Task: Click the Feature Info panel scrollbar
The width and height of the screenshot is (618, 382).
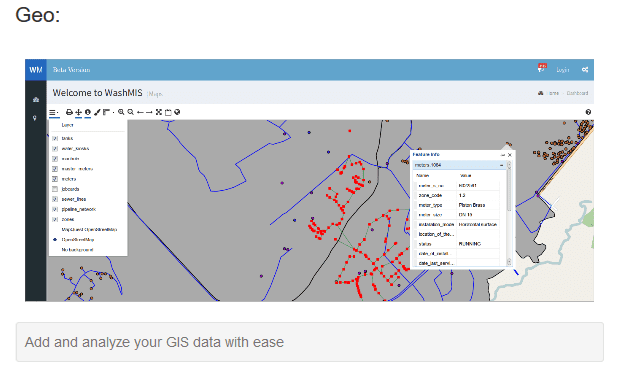Action: click(x=509, y=213)
